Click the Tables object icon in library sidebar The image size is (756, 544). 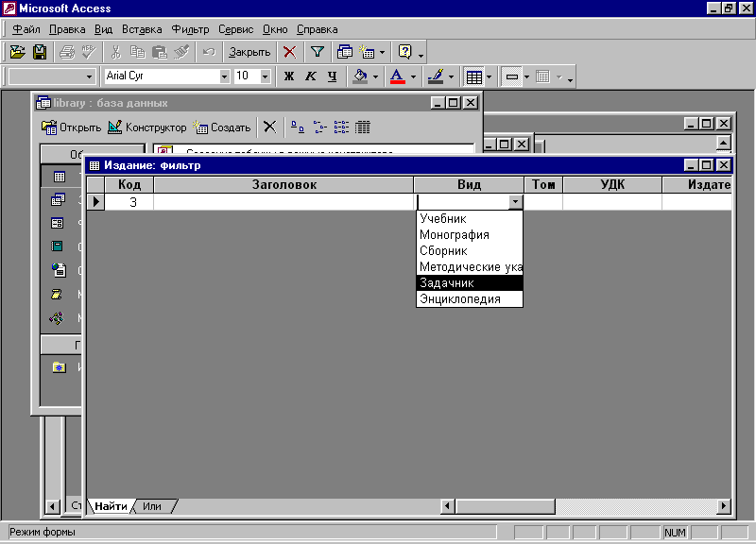(x=60, y=177)
